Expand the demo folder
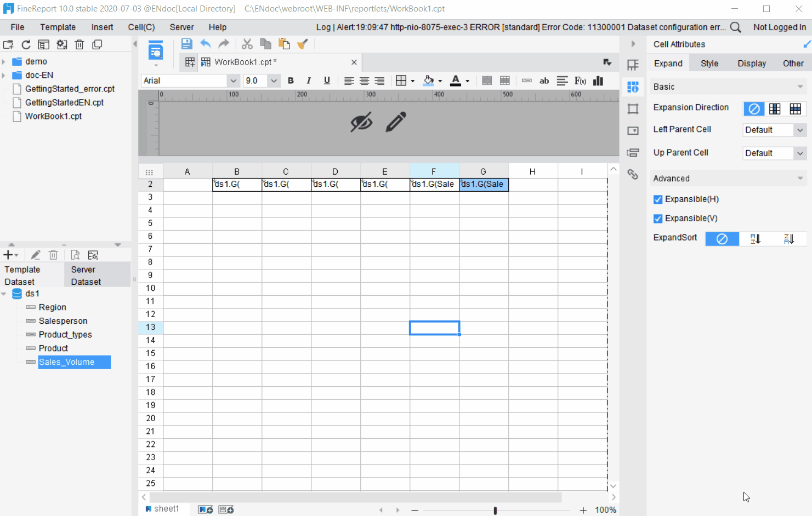Screen dimensions: 812x516 (4, 62)
